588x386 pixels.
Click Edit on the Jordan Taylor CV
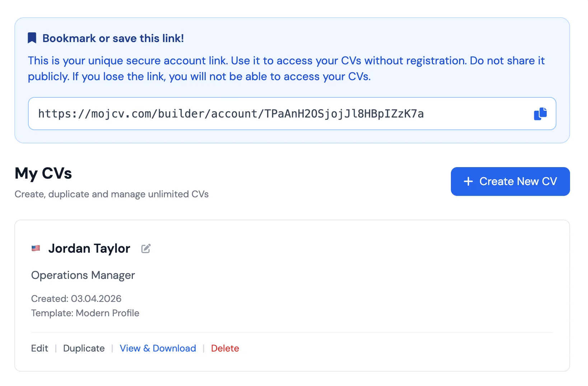(39, 348)
